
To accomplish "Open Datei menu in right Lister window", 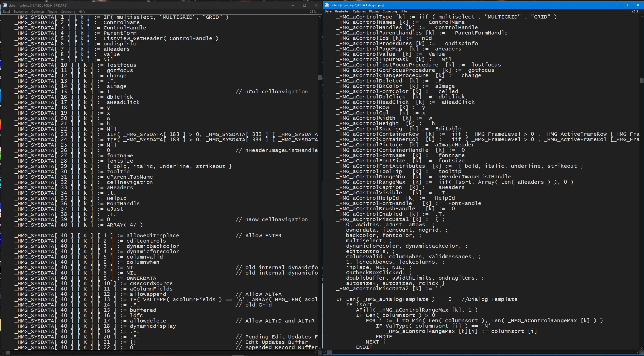I will 328,11.
